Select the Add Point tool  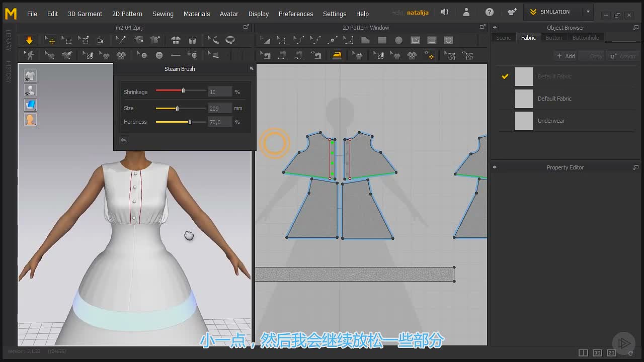coord(332,40)
